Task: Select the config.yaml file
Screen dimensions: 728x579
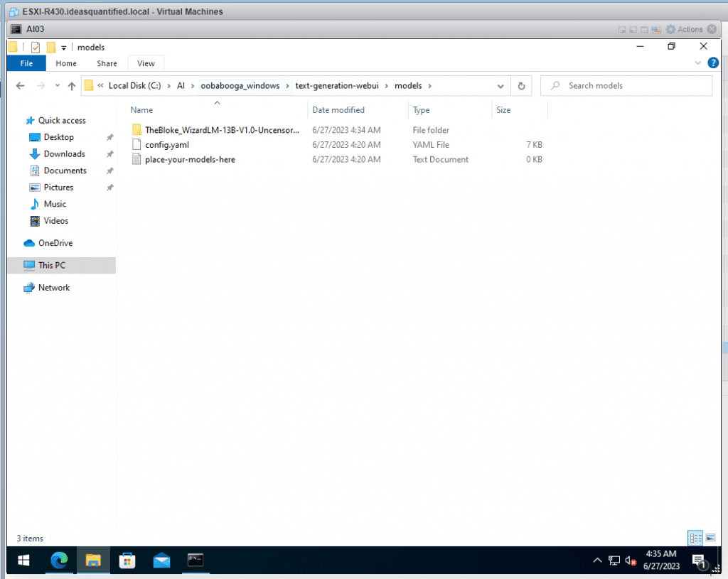Action: pyautogui.click(x=166, y=145)
